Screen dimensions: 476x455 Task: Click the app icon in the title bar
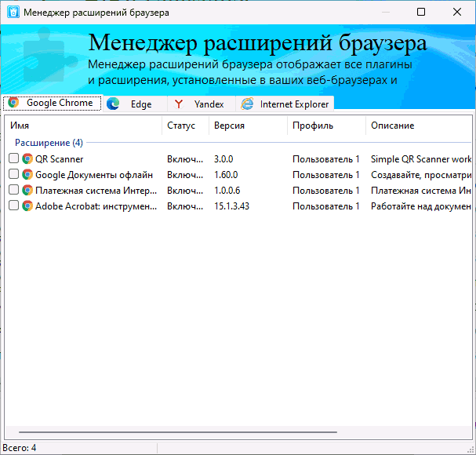click(13, 13)
